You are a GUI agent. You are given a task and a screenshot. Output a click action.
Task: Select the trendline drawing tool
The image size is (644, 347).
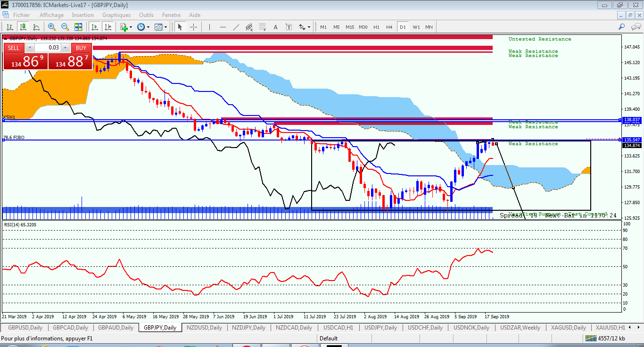coord(236,27)
